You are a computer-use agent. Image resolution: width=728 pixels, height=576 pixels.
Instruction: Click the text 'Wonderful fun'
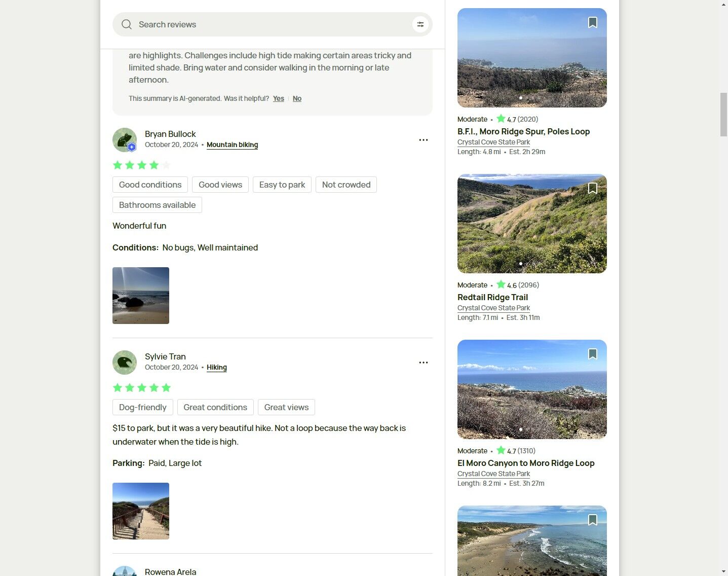139,226
